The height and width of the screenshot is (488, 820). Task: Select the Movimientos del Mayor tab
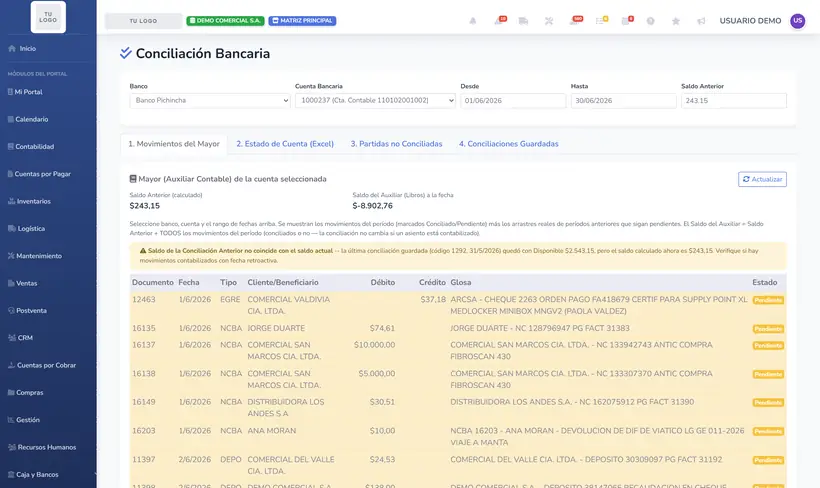(174, 144)
